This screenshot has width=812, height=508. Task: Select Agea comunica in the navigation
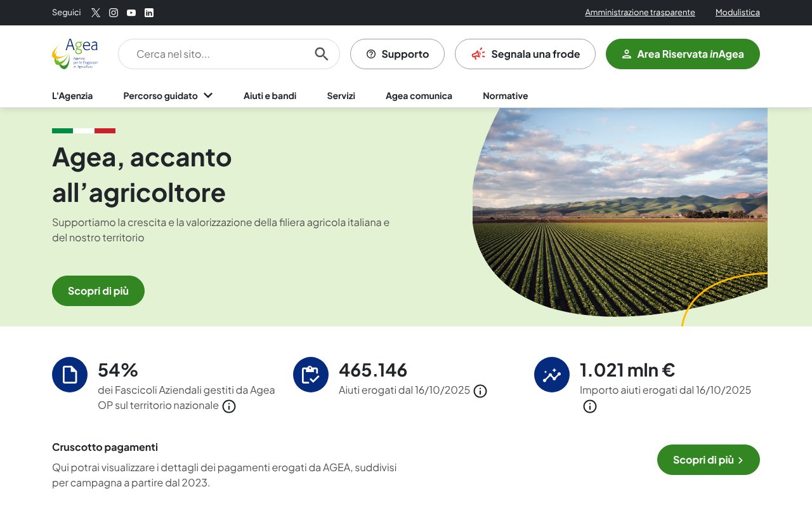pyautogui.click(x=419, y=95)
